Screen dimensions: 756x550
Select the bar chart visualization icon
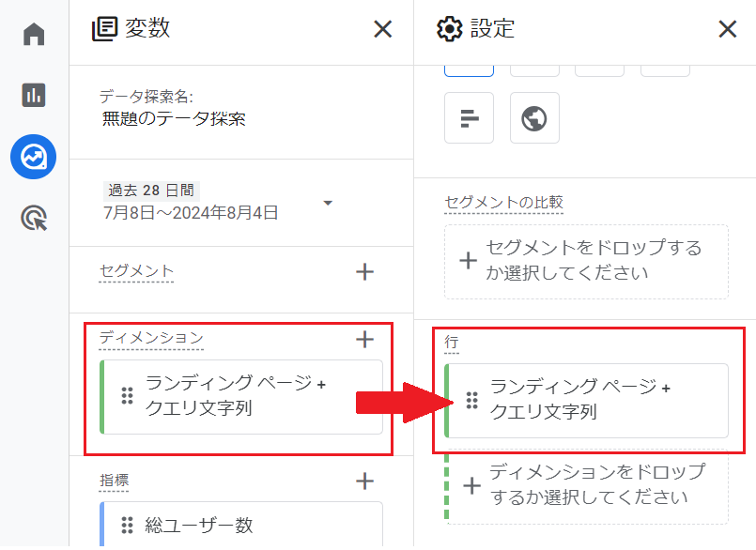click(x=470, y=118)
